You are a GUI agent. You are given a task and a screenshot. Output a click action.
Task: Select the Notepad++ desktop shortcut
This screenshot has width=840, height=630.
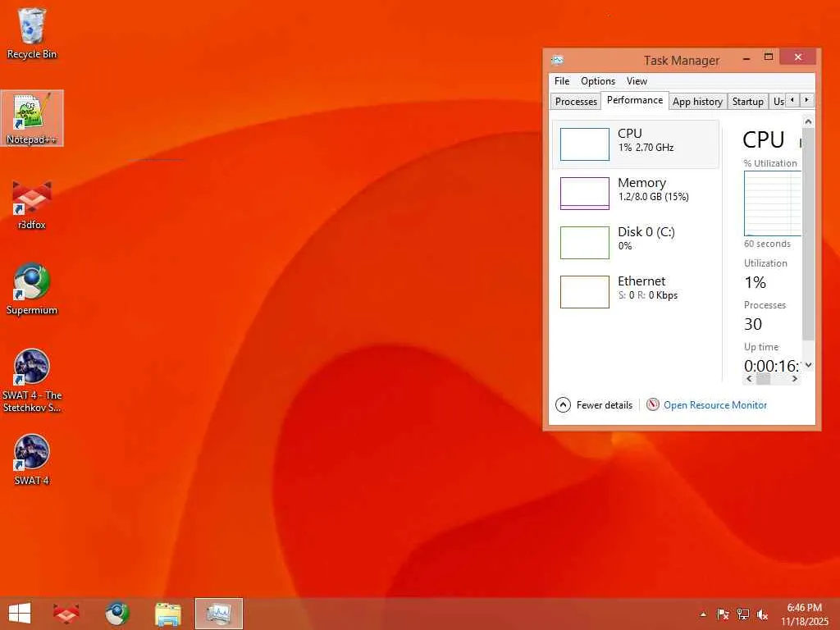pos(32,118)
